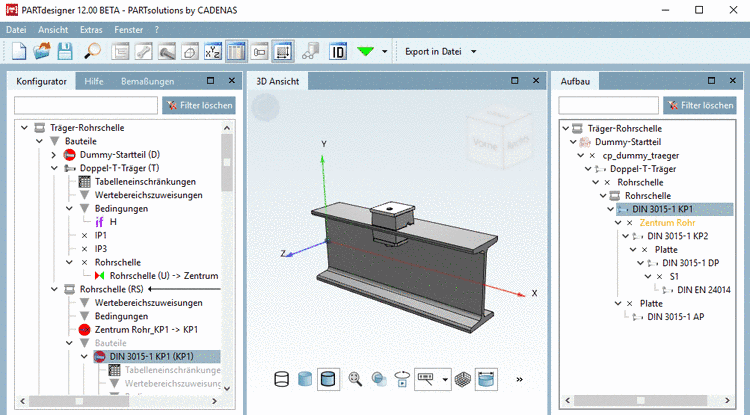Click the ID toolbar icon
The width and height of the screenshot is (750, 415).
338,51
